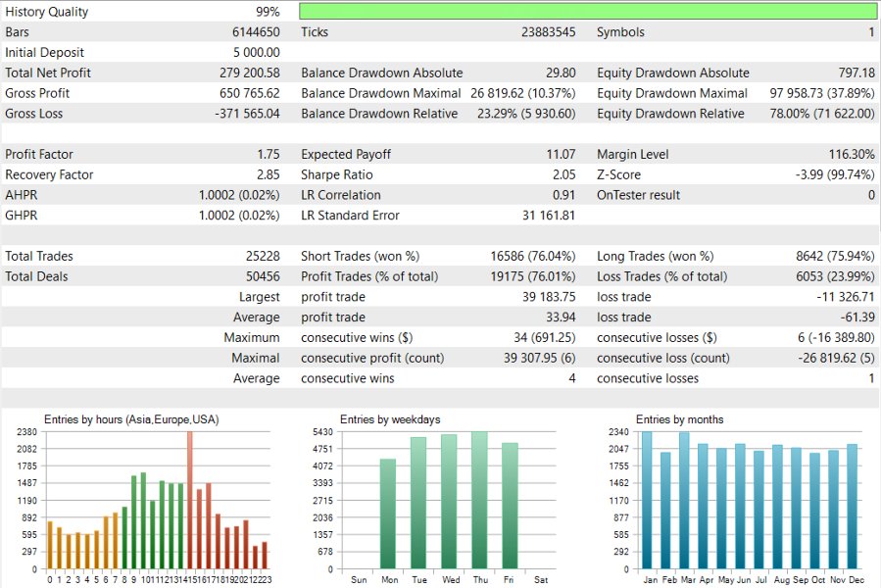This screenshot has height=588, width=881.
Task: Select the History Quality 99% value
Action: [268, 12]
